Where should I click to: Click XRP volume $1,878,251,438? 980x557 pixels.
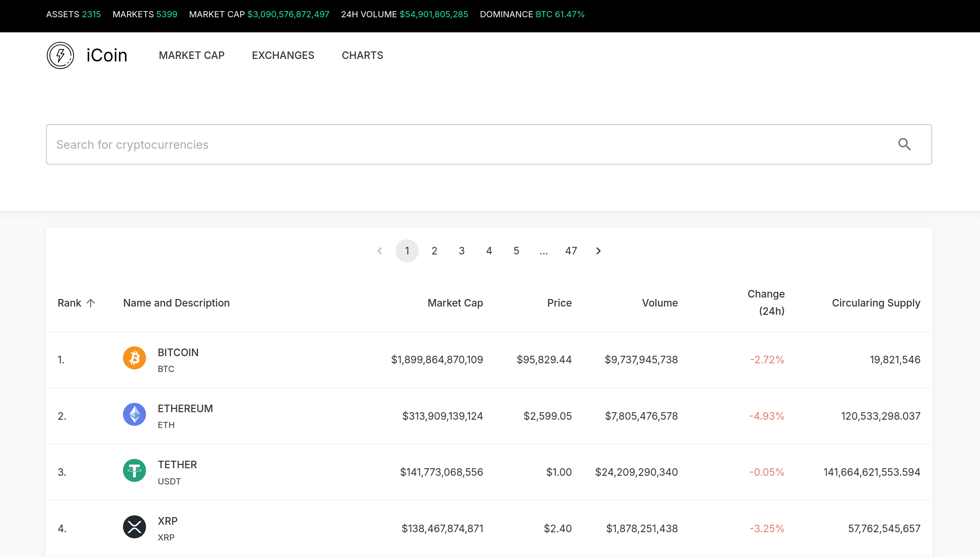click(x=642, y=528)
